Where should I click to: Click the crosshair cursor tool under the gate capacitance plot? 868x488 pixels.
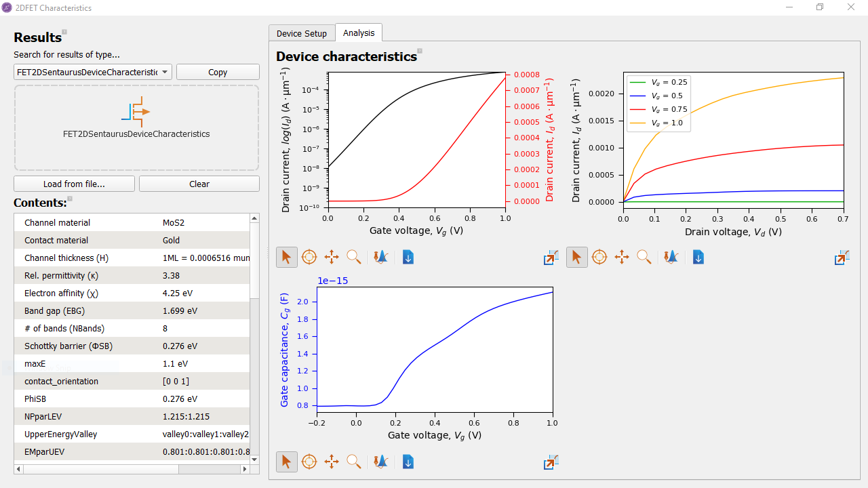coord(309,462)
